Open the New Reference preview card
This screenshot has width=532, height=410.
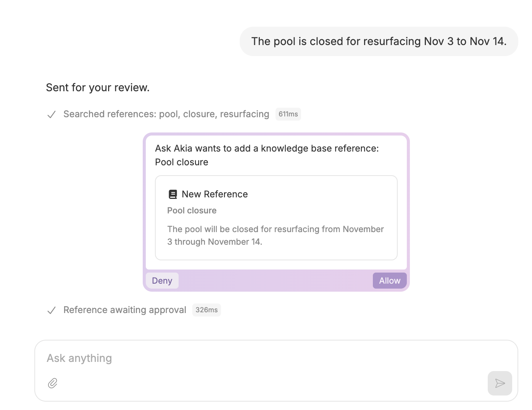[x=276, y=218]
